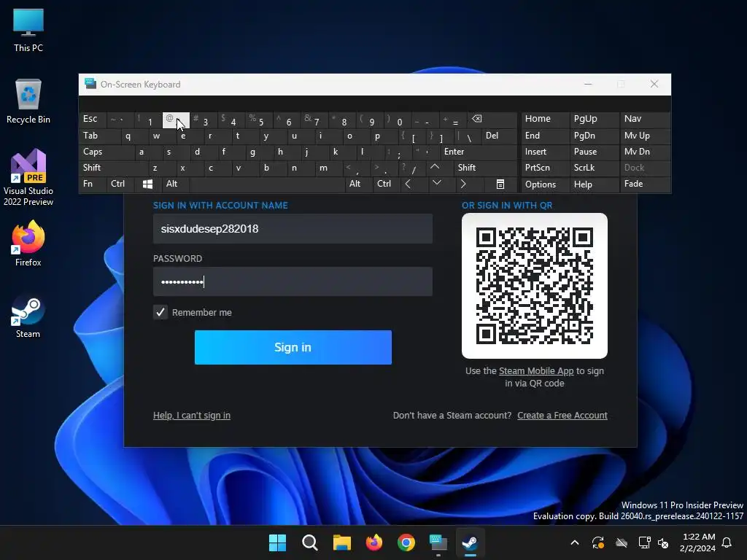Click Esc key on On-Screen Keyboard
Screen dimensions: 747x560
click(93, 119)
